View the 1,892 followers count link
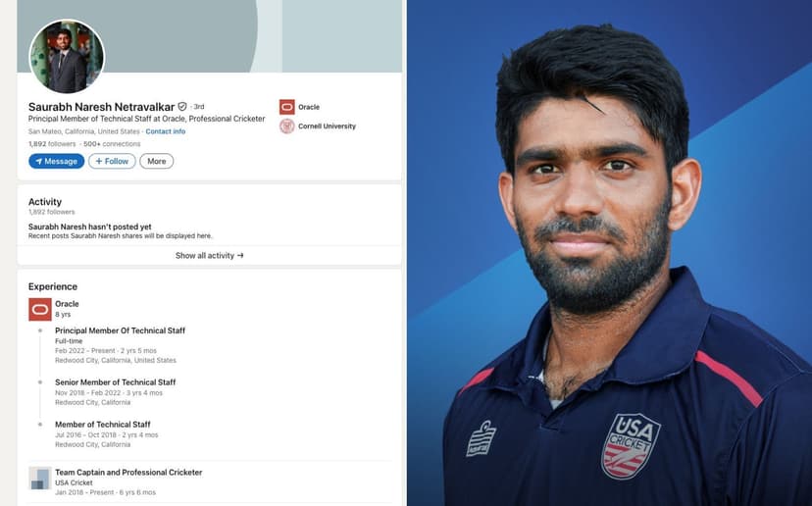This screenshot has height=506, width=812. point(52,144)
